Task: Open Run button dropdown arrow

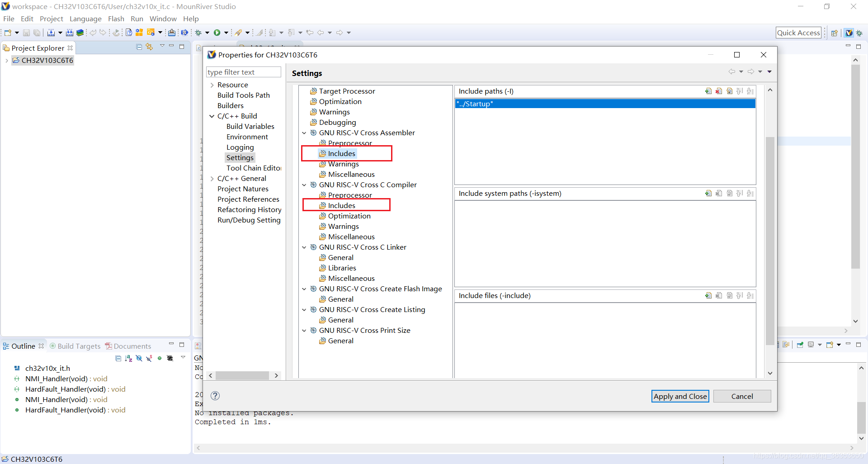Action: point(226,33)
